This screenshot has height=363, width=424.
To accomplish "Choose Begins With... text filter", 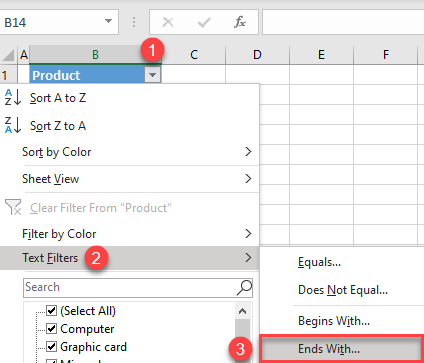I will [x=342, y=321].
